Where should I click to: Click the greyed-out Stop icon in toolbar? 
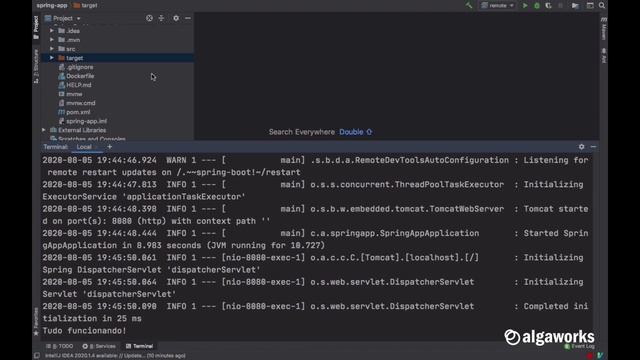tap(561, 5)
